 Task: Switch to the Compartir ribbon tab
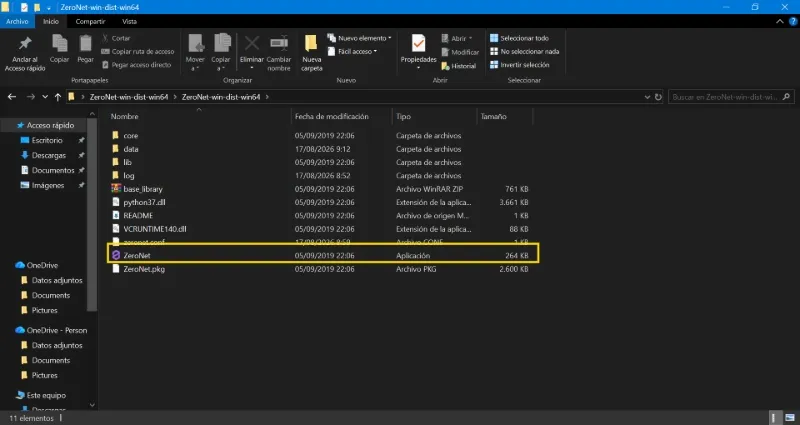pos(90,21)
